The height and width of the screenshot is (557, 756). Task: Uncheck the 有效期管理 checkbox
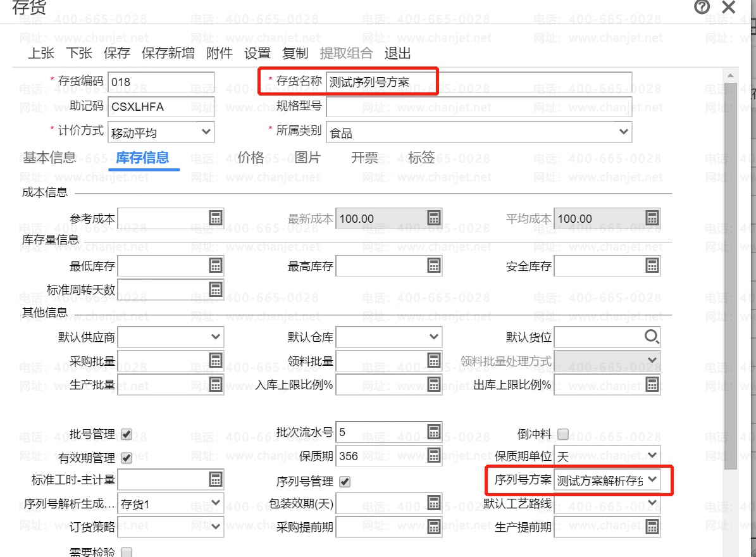(x=127, y=458)
